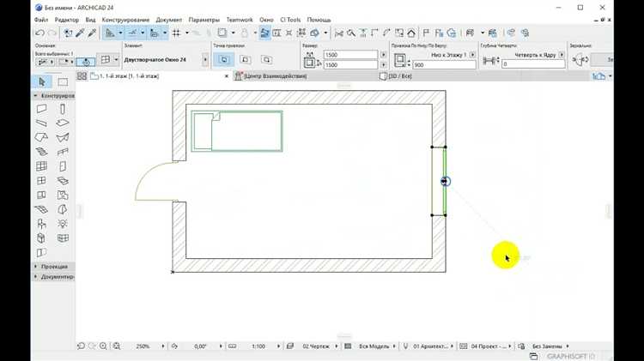Screen dimensions: 644x361
Task: Select the Window tool in toolbox
Action: [41, 180]
